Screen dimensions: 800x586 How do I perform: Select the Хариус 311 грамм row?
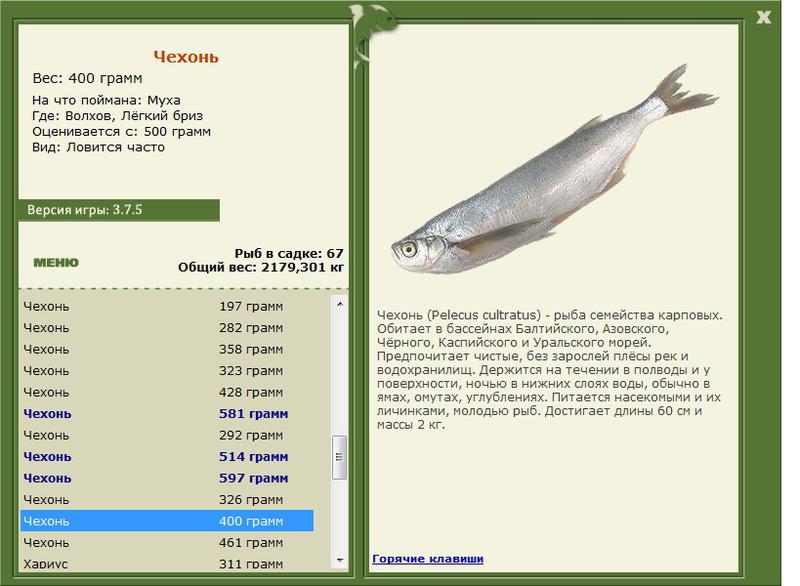tap(167, 563)
